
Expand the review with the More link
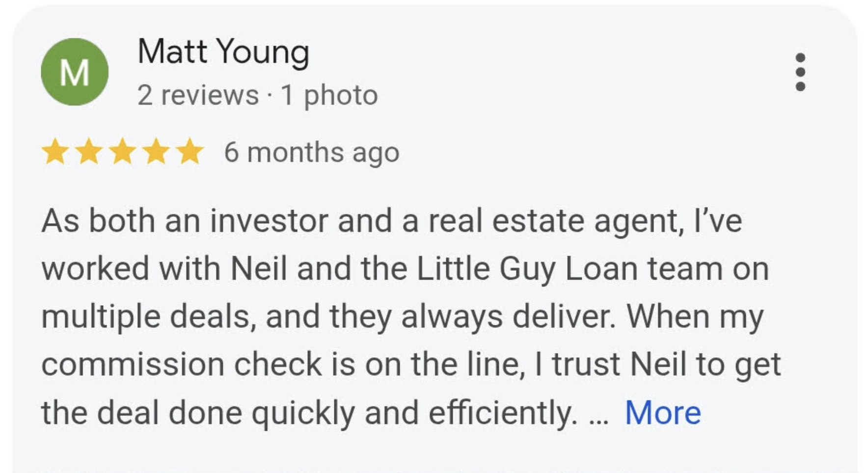click(x=662, y=413)
